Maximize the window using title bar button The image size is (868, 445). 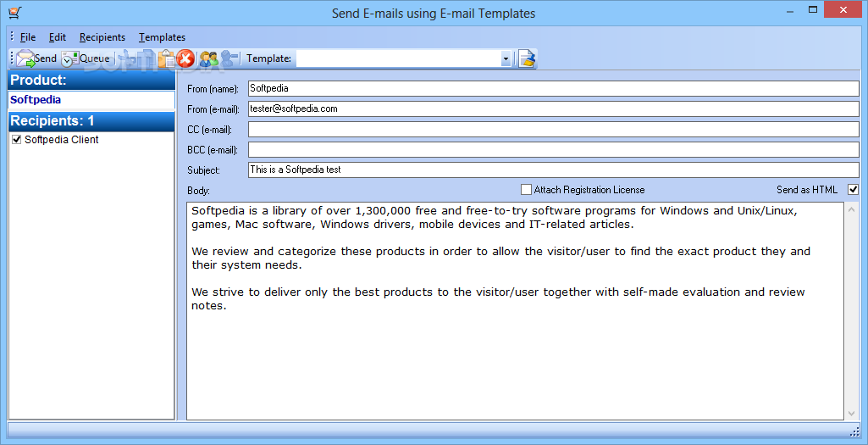(x=813, y=9)
